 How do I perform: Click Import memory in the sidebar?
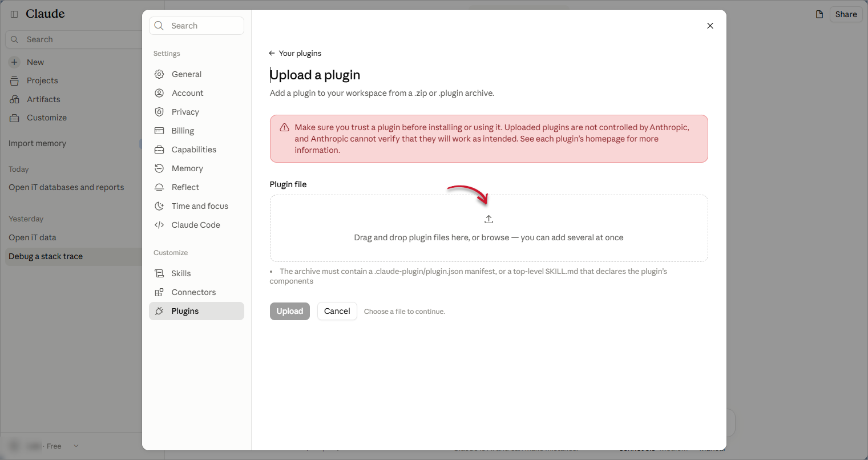38,143
